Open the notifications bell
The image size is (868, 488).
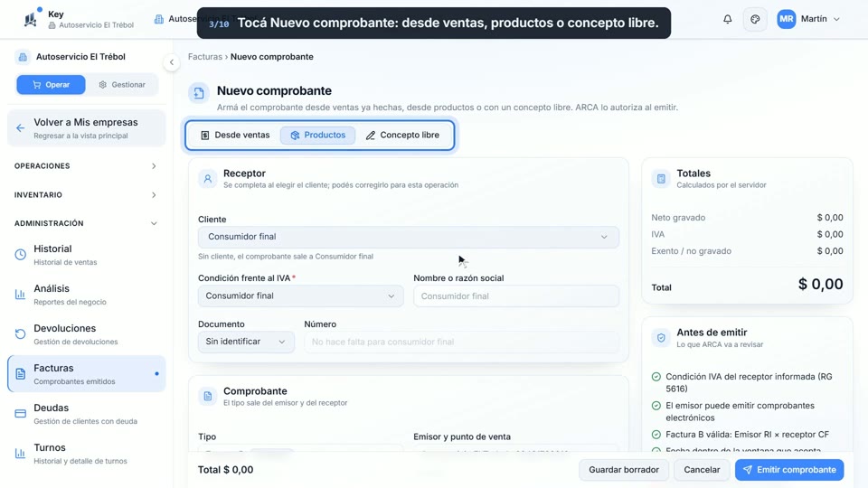(x=727, y=19)
